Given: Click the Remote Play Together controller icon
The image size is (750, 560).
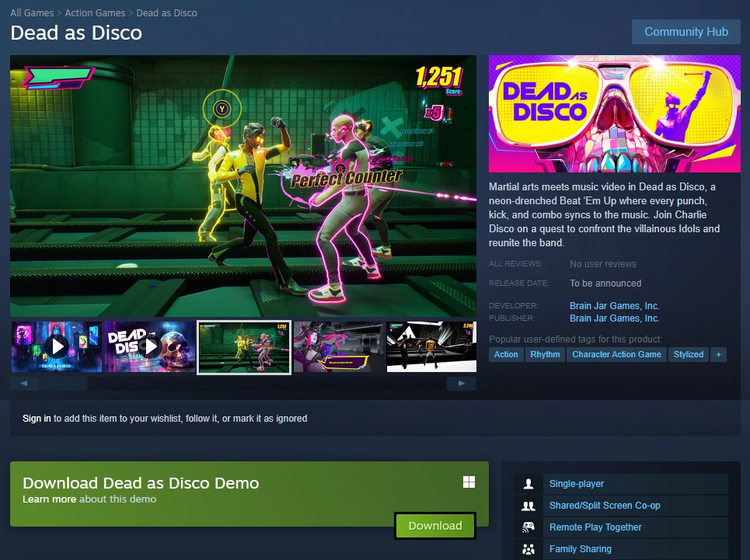Looking at the screenshot, I should [x=528, y=527].
